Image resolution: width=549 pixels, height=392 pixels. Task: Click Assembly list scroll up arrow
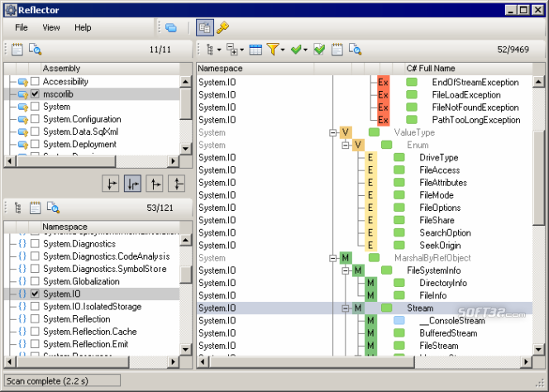coord(185,82)
